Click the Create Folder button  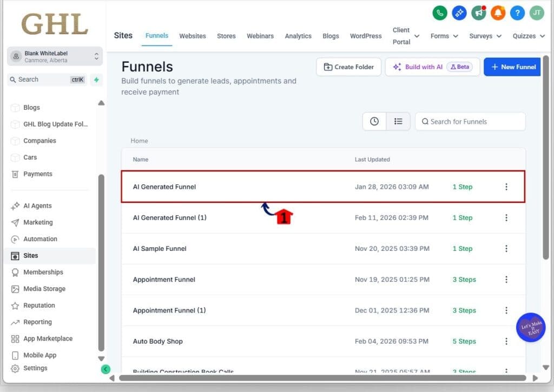(349, 67)
